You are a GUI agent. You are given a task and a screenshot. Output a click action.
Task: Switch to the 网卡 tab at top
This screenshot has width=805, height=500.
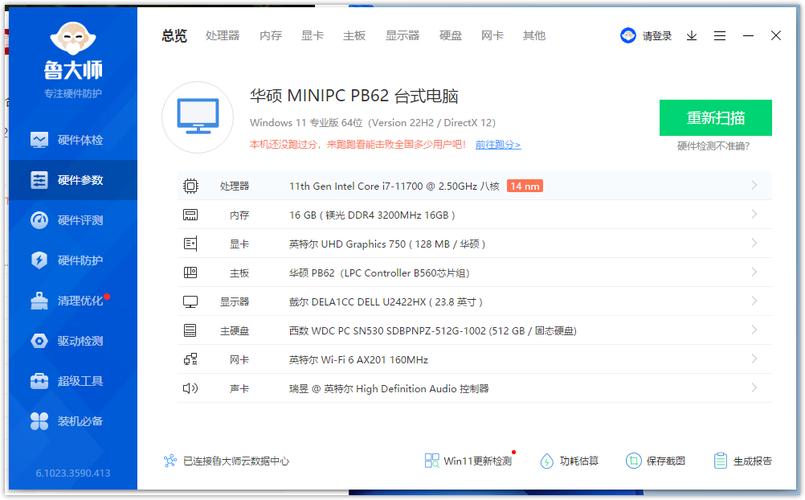click(x=492, y=35)
